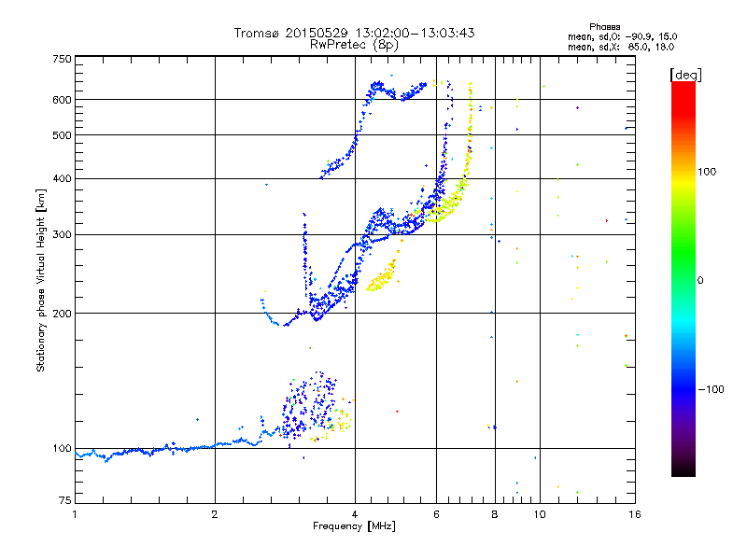Click the x-axis tick label '16'
This screenshot has width=747, height=560.
(635, 514)
